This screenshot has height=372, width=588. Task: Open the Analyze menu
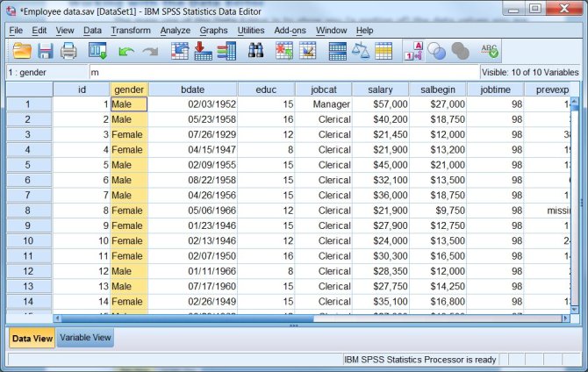pyautogui.click(x=176, y=31)
